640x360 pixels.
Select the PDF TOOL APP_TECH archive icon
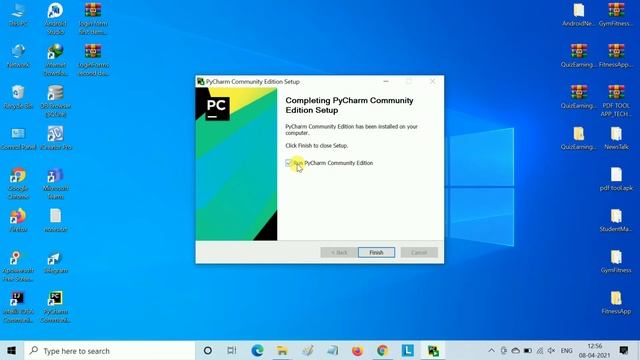tap(616, 101)
